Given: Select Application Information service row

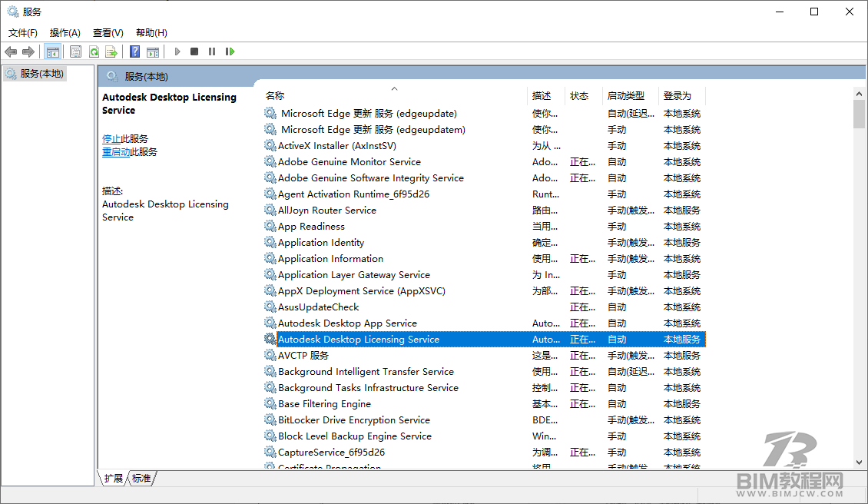Looking at the screenshot, I should [485, 259].
